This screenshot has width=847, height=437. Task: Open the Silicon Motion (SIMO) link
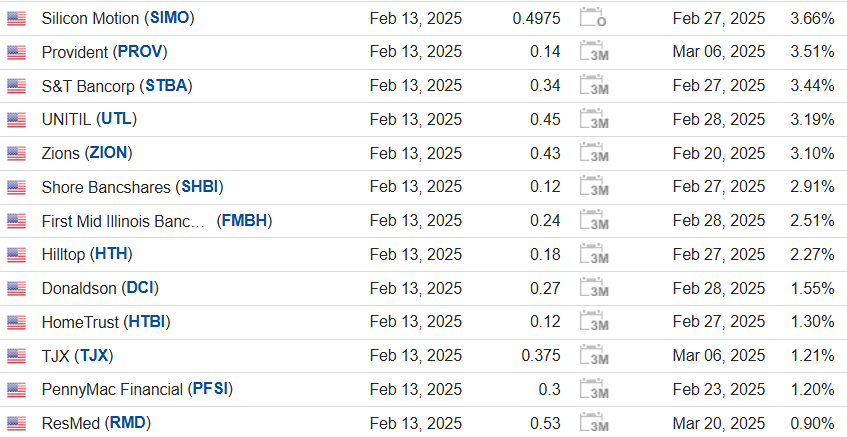(x=118, y=18)
